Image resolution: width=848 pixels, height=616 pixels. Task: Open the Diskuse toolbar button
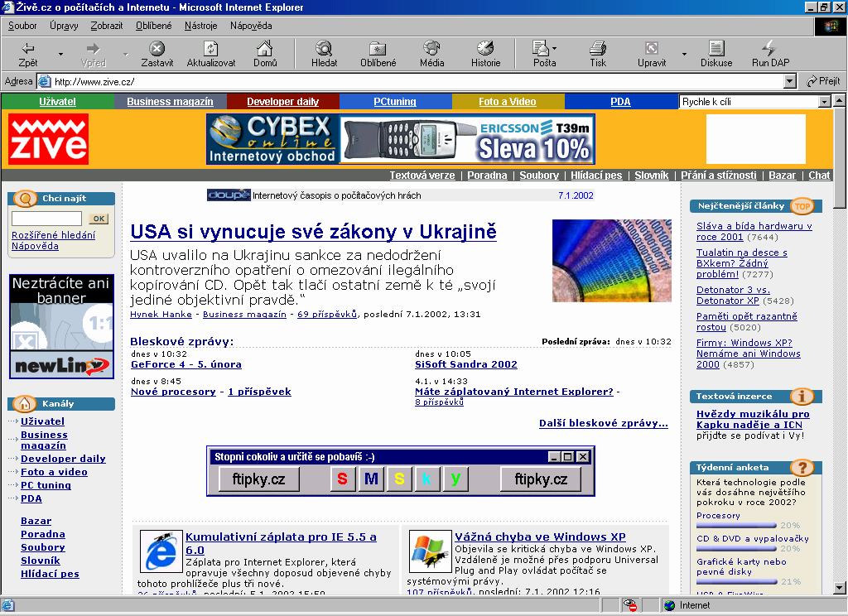coord(716,54)
